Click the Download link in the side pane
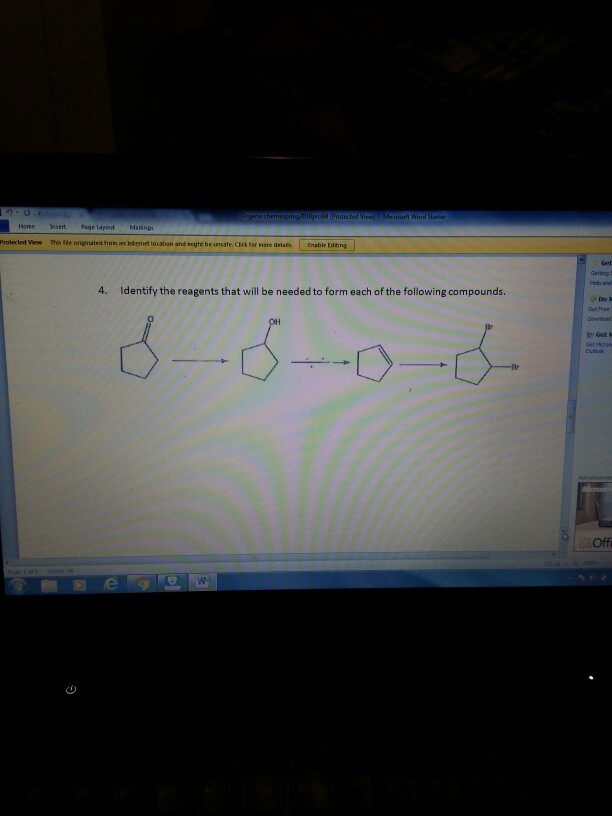The height and width of the screenshot is (816, 612). pos(600,318)
